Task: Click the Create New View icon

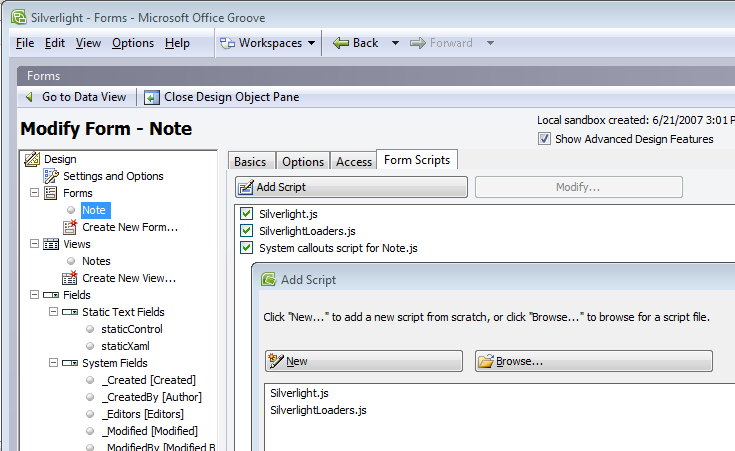Action: (x=69, y=278)
